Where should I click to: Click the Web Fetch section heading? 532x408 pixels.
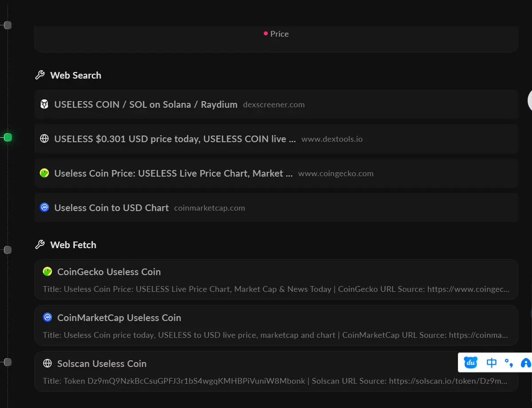pos(73,244)
